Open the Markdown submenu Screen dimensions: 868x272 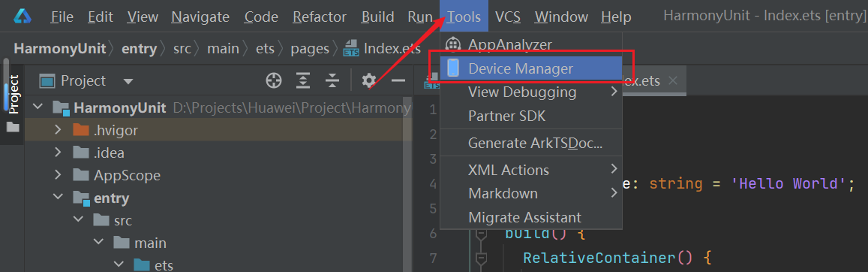point(531,193)
